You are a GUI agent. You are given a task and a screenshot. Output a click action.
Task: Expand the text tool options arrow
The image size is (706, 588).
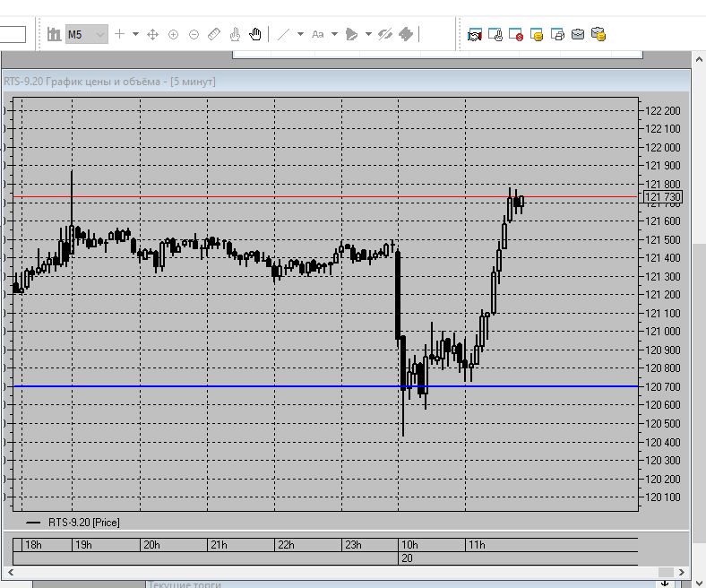coord(334,34)
